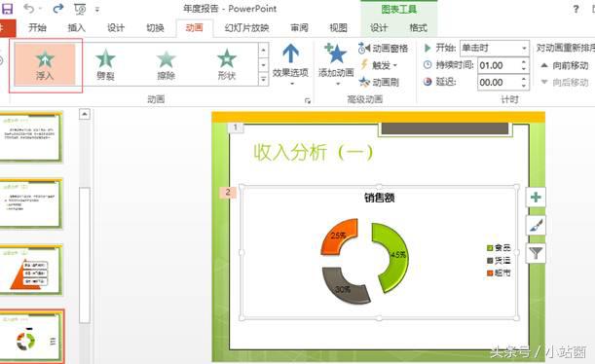Viewport: 595px width, 364px height.
Task: Click 向前移动 to move animation earlier
Action: pos(565,65)
